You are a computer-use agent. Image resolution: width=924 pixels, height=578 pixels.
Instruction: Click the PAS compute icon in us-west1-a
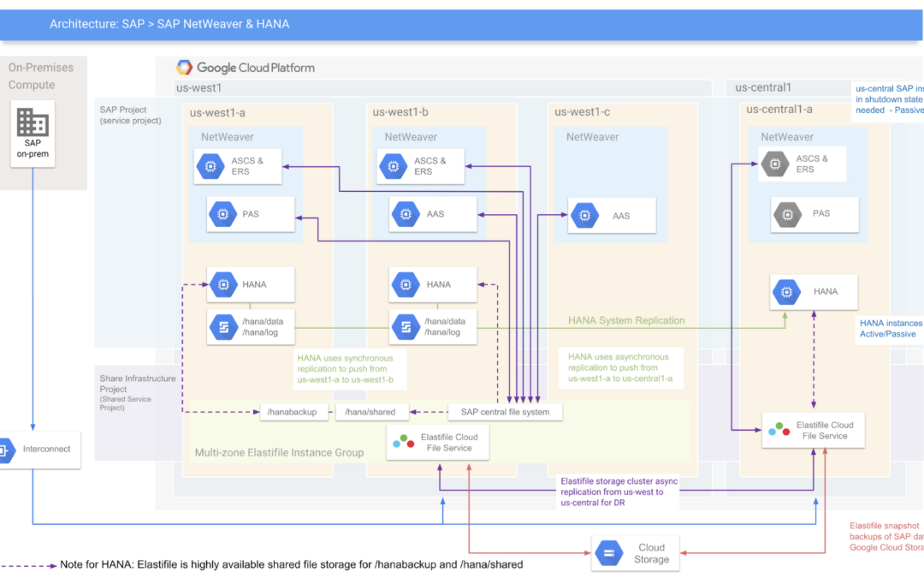pyautogui.click(x=222, y=214)
